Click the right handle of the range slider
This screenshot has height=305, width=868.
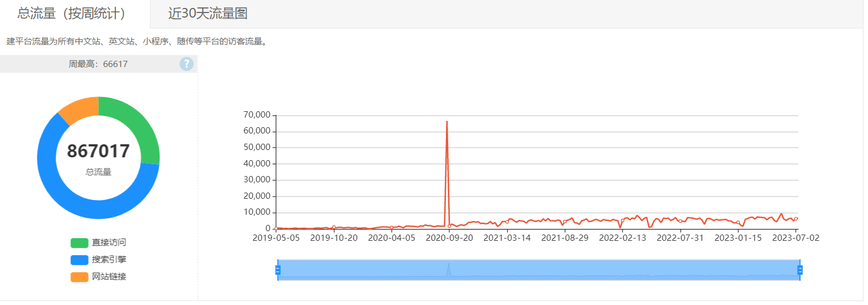point(800,270)
